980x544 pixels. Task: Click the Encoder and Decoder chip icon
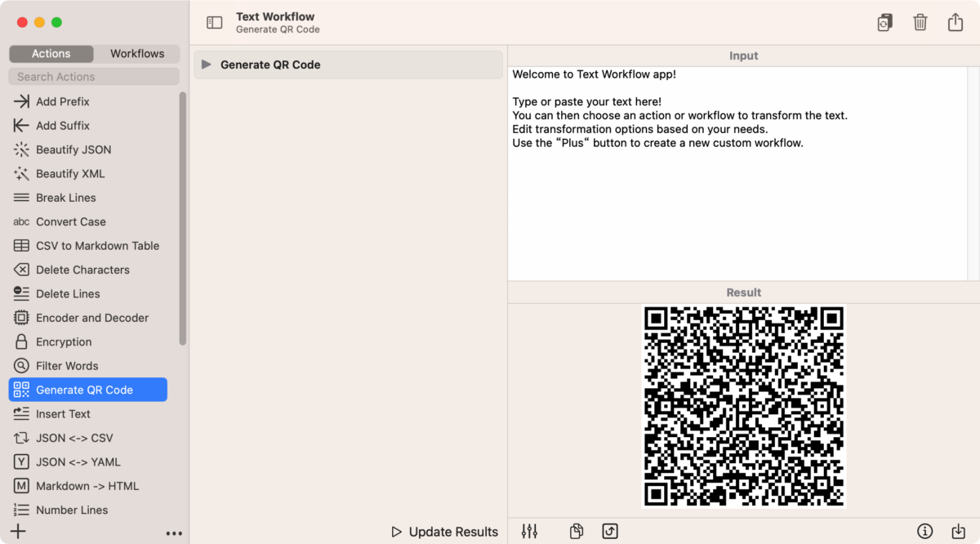click(21, 318)
